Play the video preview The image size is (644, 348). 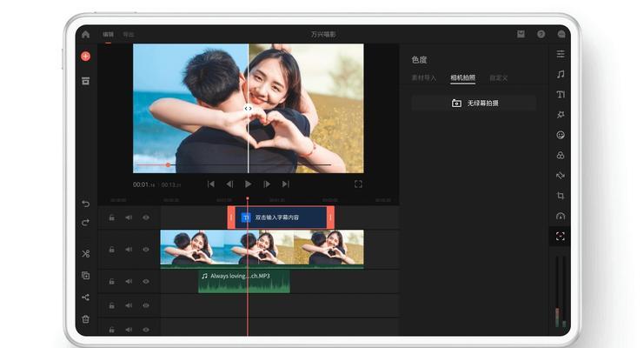(248, 184)
